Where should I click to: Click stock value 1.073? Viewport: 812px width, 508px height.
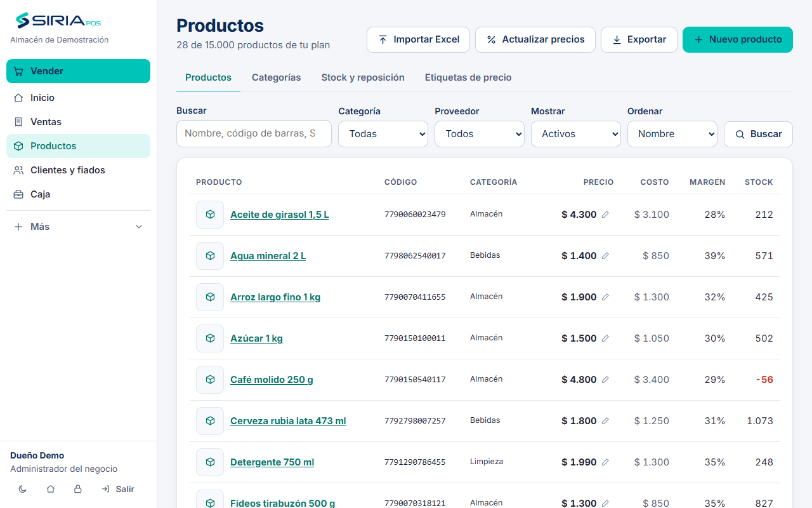(760, 421)
